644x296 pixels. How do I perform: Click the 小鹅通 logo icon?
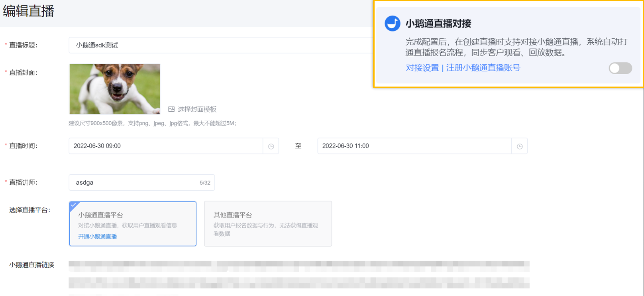coord(392,24)
